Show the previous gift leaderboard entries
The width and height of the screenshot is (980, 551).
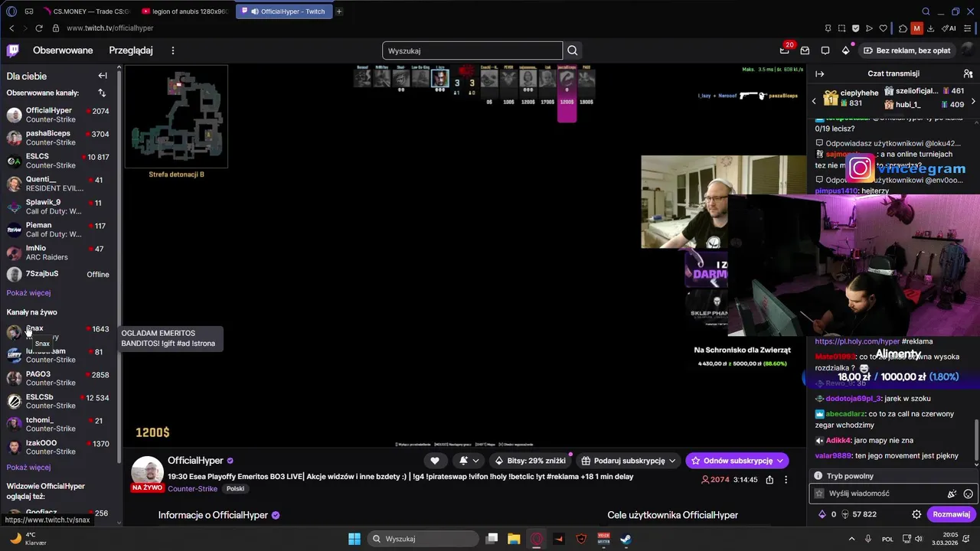pyautogui.click(x=815, y=101)
